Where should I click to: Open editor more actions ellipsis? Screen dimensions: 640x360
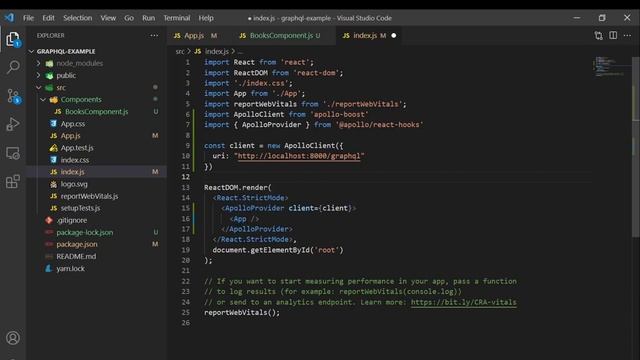tap(627, 36)
